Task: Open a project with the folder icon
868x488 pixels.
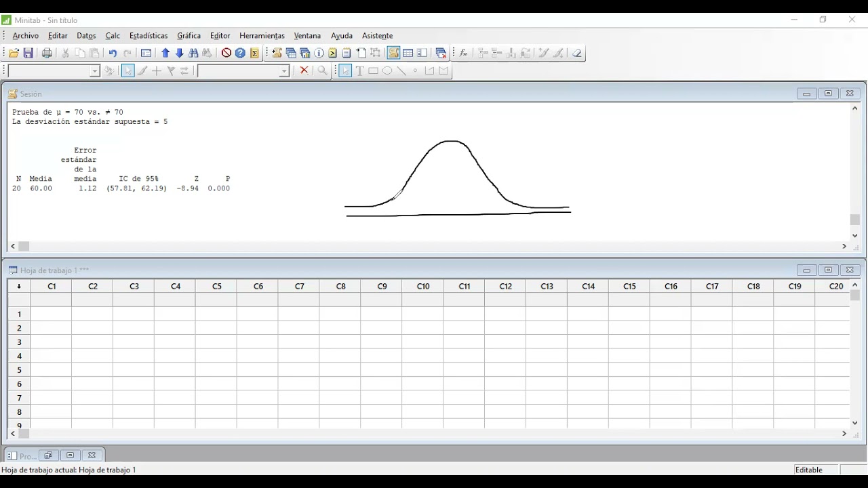Action: pos(14,53)
